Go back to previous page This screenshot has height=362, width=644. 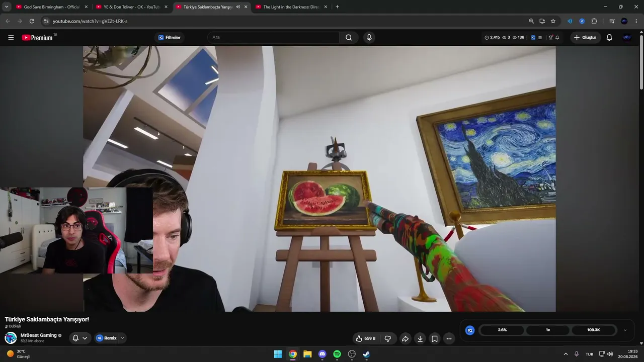(8, 21)
